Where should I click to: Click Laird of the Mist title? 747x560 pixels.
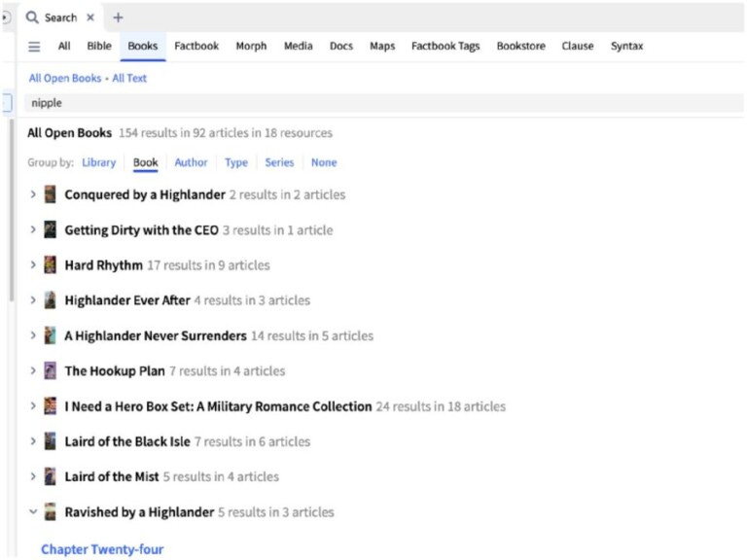point(112,476)
